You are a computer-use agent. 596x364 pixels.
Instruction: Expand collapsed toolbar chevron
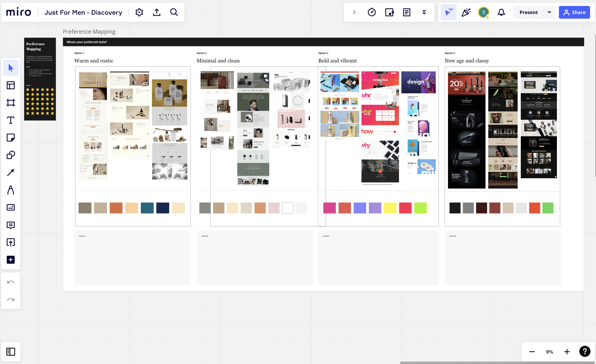coord(354,12)
